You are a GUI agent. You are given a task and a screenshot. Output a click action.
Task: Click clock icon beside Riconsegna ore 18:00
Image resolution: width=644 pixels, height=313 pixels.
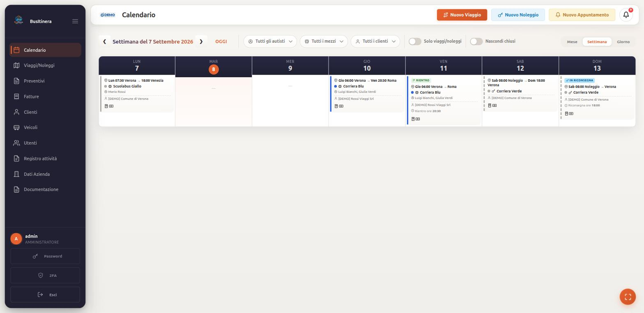(566, 106)
